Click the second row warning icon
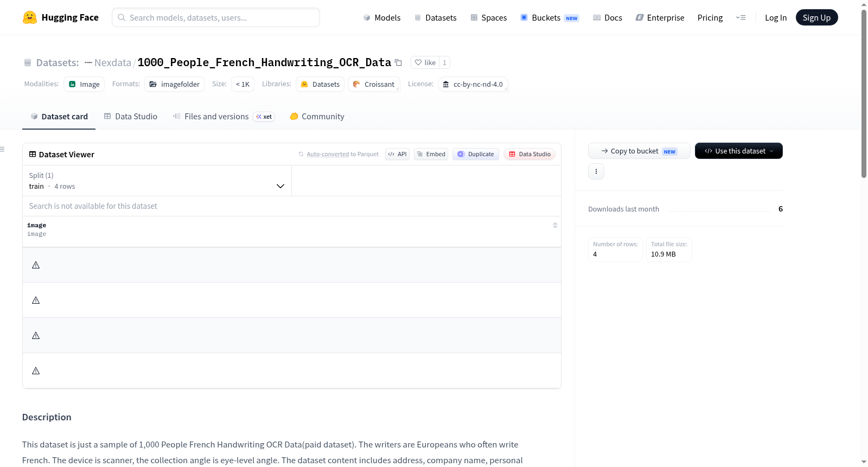Viewport: 868px width, 467px height. coord(36,300)
